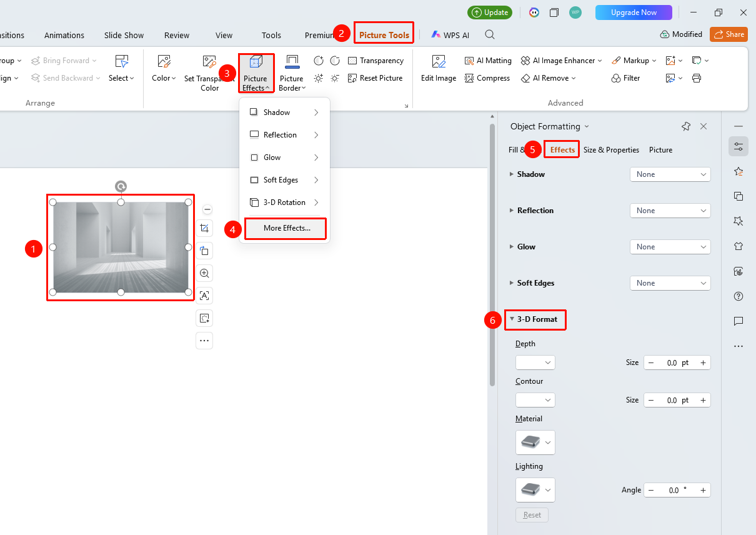Launch AI Matting

pyautogui.click(x=488, y=61)
